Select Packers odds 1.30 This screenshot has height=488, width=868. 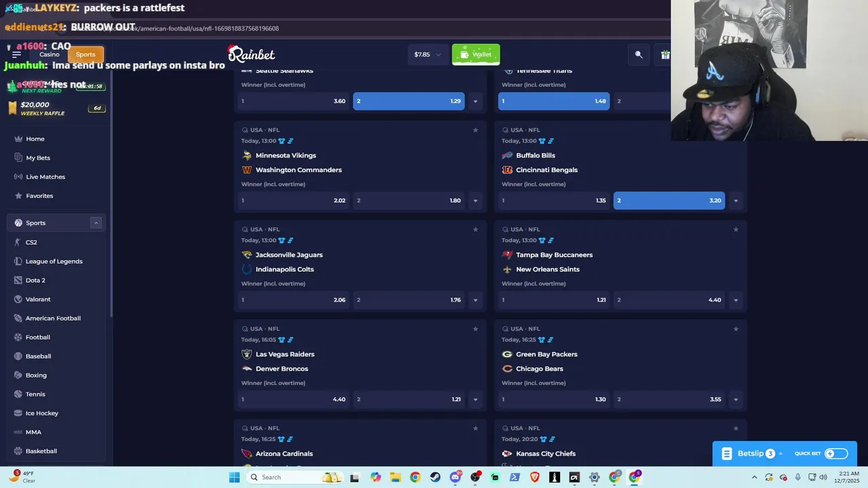pyautogui.click(x=553, y=399)
